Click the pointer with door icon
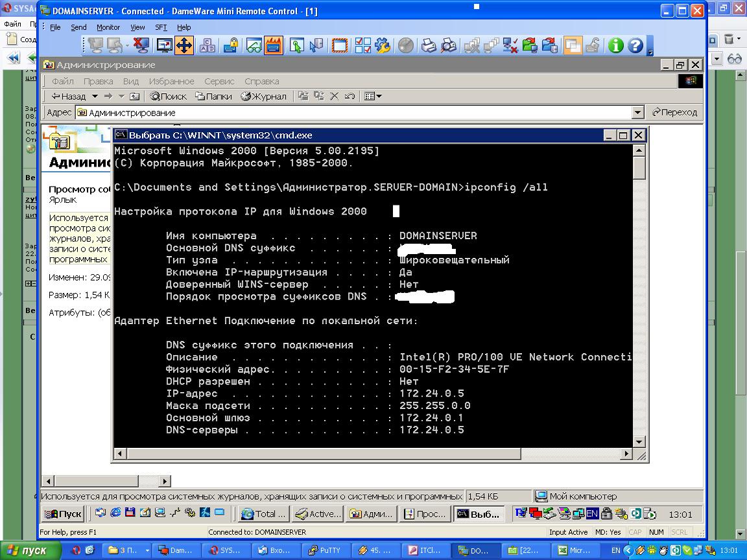 (316, 46)
